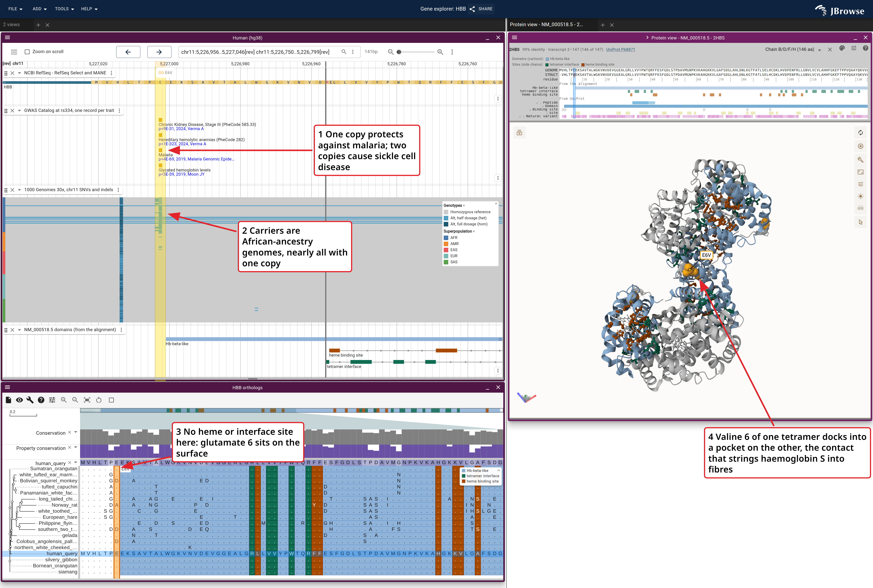The width and height of the screenshot is (873, 588).
Task: Pan the genome view with the right arrow button
Action: pyautogui.click(x=159, y=52)
